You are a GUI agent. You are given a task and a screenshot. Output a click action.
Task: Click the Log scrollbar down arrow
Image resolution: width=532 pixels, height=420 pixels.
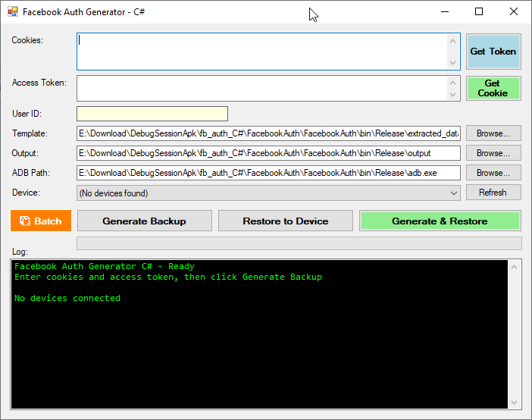click(515, 403)
